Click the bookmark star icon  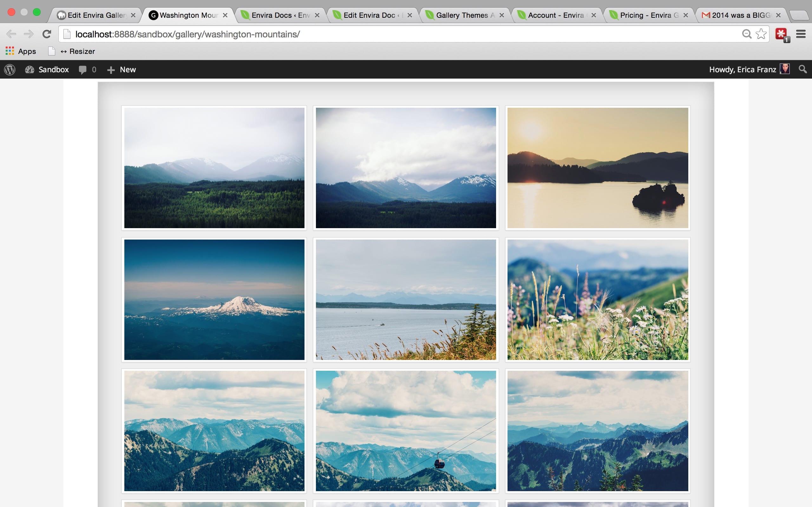click(761, 34)
